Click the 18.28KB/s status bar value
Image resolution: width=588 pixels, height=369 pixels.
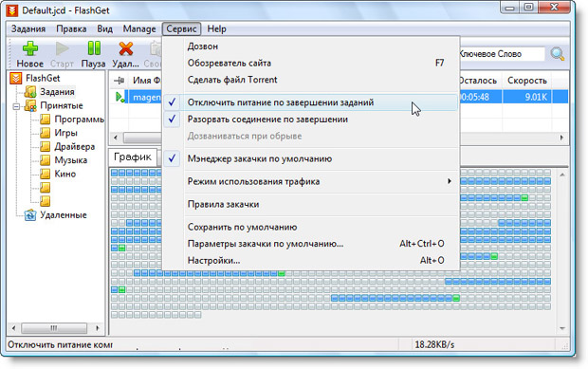coord(434,344)
